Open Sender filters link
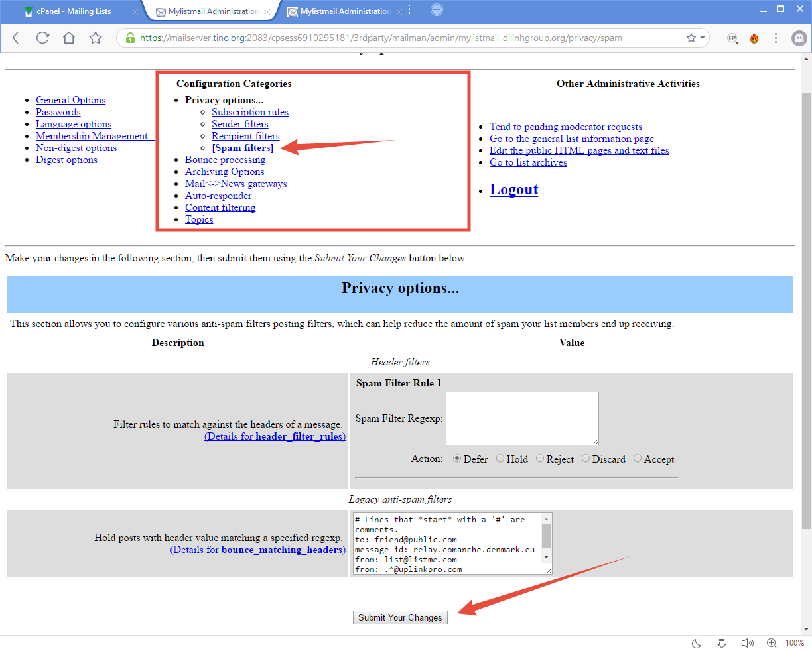This screenshot has height=651, width=812. click(x=240, y=124)
